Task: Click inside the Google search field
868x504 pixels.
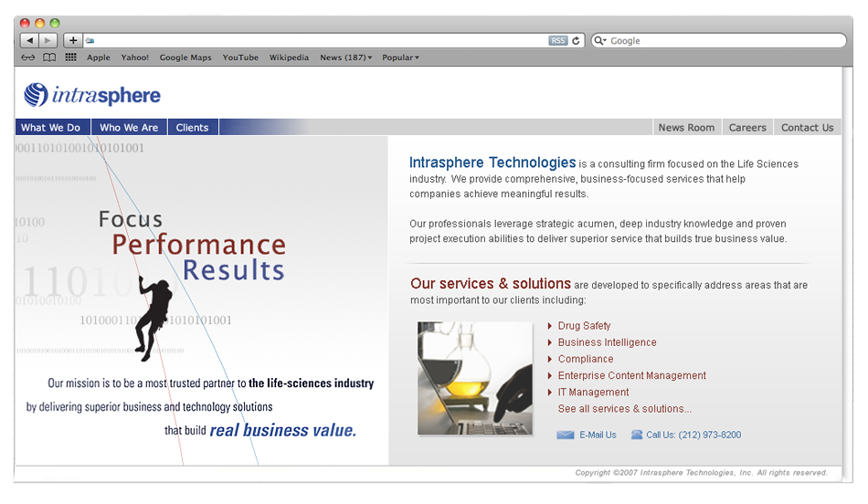Action: click(x=722, y=41)
